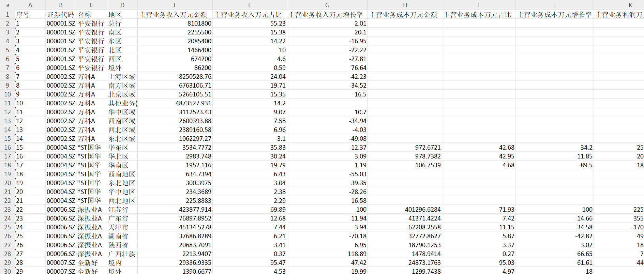Select the 华南区 cell
Image resolution: width=644 pixels, height=274 pixels.
(x=122, y=165)
